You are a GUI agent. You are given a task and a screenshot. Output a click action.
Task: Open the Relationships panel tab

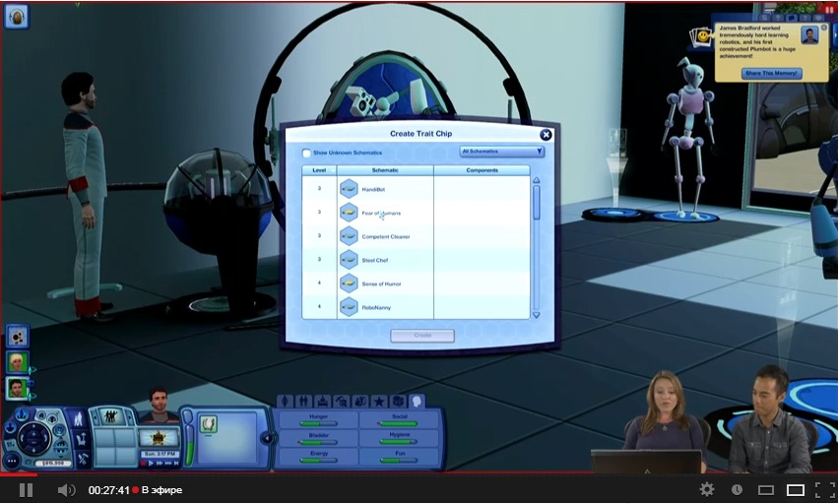(304, 401)
